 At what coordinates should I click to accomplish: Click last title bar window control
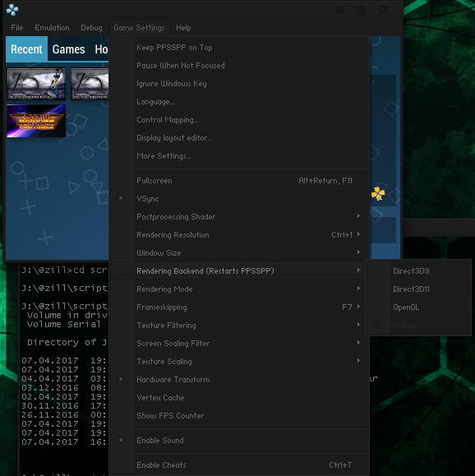[383, 10]
